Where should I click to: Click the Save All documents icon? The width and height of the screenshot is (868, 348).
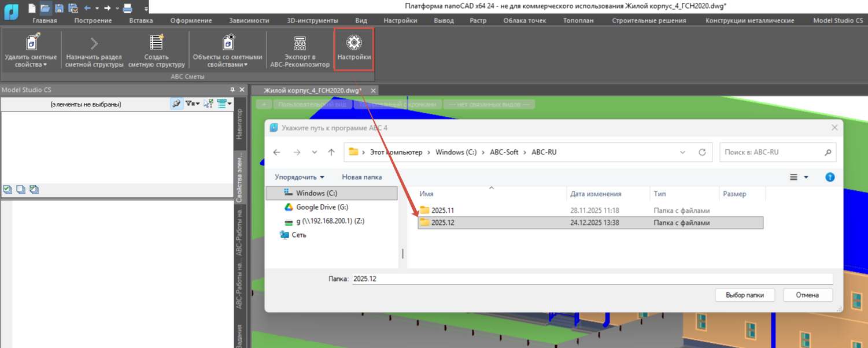pyautogui.click(x=73, y=8)
